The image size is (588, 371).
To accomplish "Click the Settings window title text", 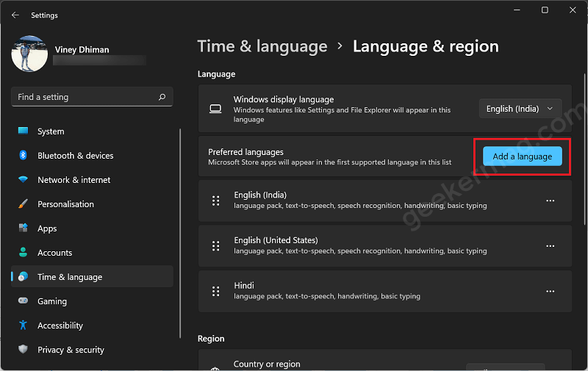I will click(x=44, y=15).
